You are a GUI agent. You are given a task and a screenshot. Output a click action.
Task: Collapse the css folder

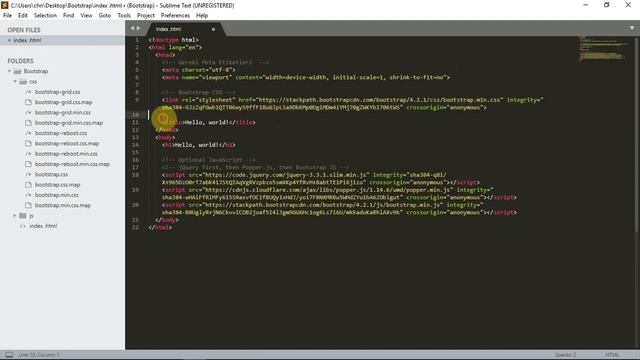[x=15, y=82]
